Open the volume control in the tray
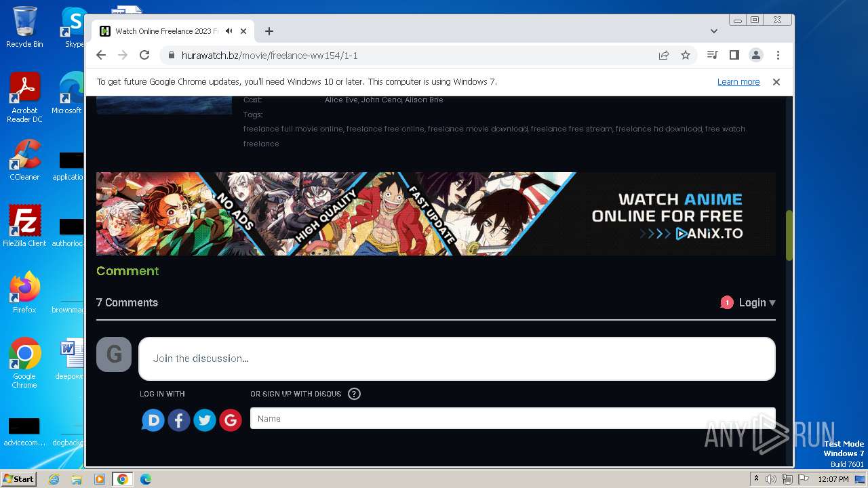This screenshot has width=868, height=488. pyautogui.click(x=771, y=479)
